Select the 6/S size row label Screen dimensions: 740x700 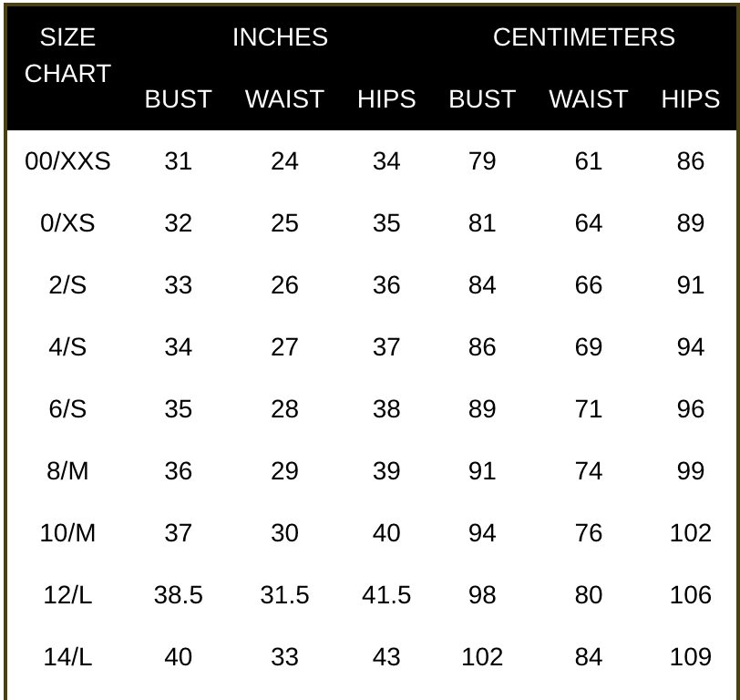[x=67, y=409]
